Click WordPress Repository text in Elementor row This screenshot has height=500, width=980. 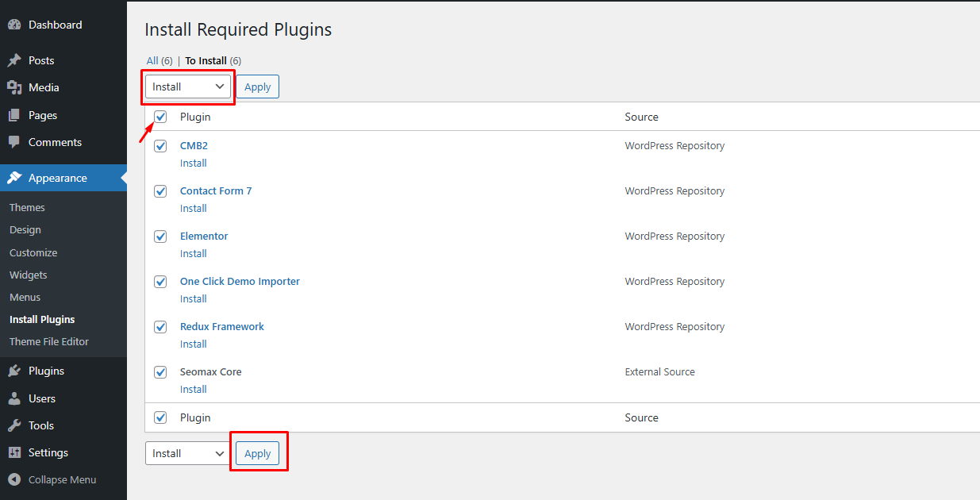click(x=674, y=237)
